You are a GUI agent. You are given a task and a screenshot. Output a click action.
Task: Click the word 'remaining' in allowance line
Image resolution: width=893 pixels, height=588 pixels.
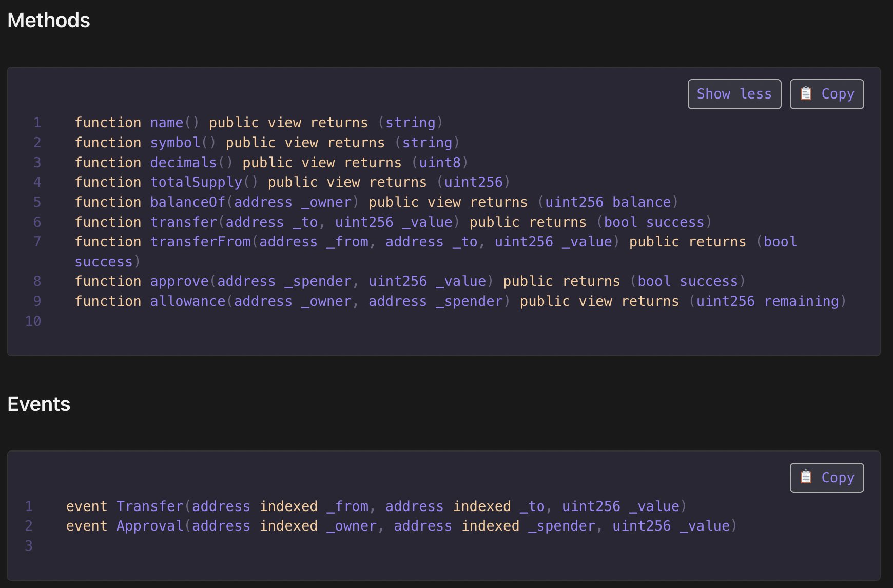[801, 301]
